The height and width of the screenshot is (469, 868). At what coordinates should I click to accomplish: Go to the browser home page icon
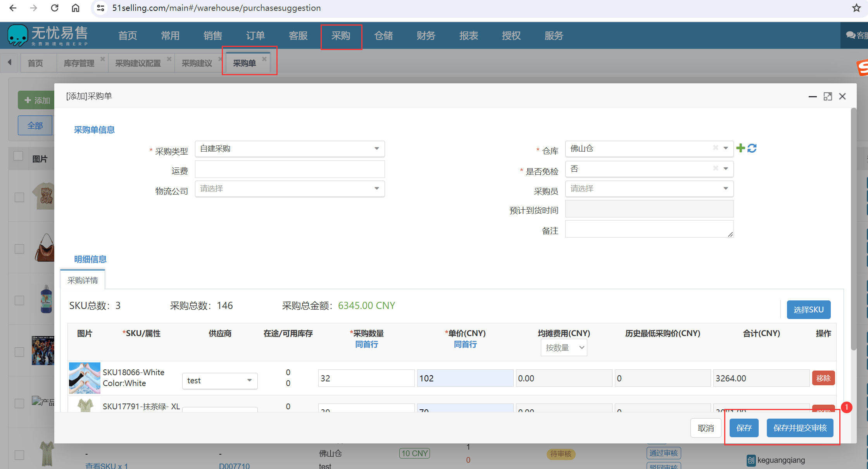click(x=76, y=8)
